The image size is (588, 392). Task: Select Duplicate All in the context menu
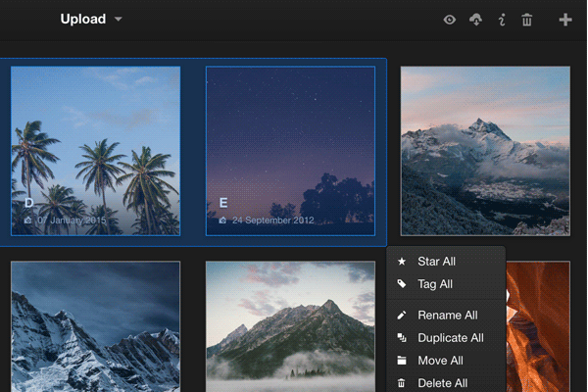450,338
